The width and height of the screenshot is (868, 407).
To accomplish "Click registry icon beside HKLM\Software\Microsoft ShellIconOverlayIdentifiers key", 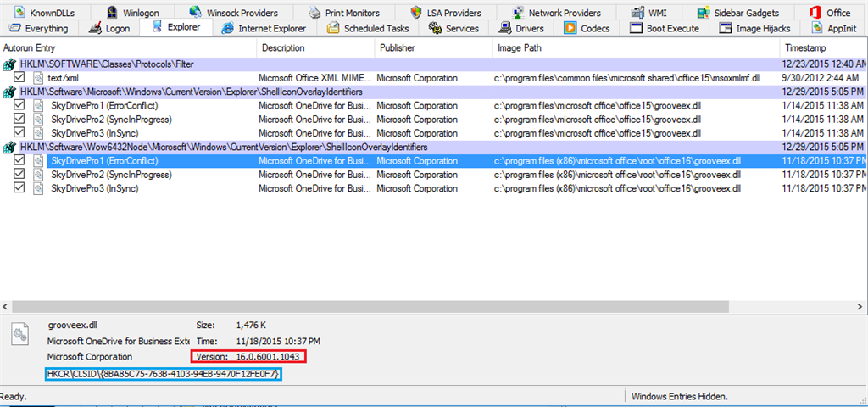I will pyautogui.click(x=8, y=92).
